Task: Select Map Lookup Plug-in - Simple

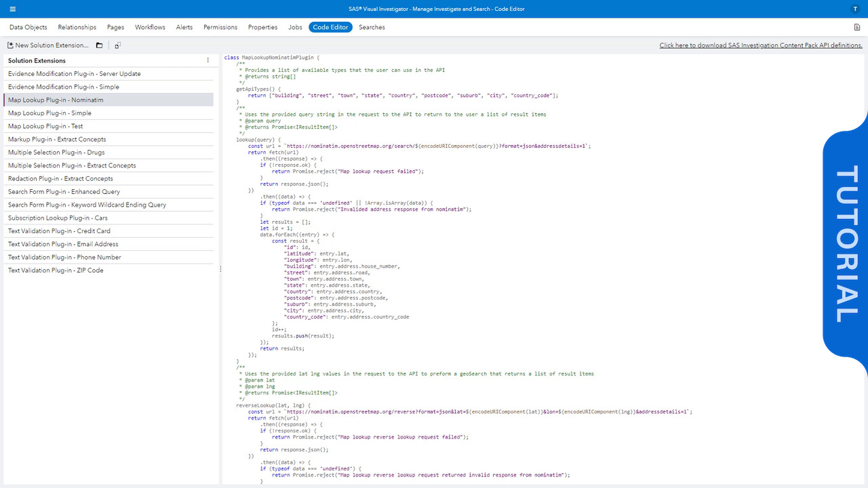Action: (108, 113)
